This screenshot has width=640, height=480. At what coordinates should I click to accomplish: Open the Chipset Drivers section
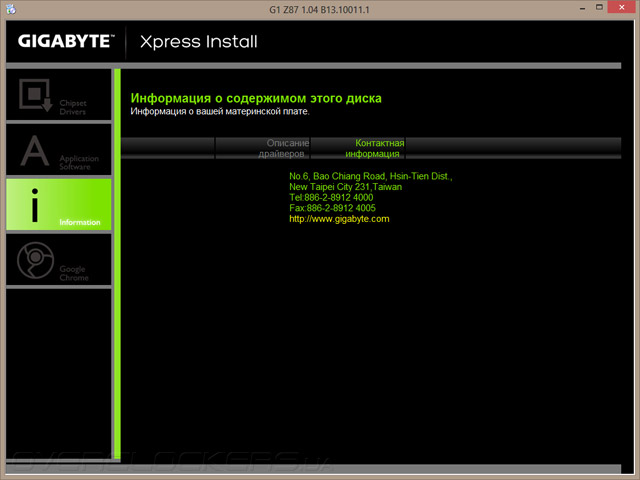pos(59,95)
